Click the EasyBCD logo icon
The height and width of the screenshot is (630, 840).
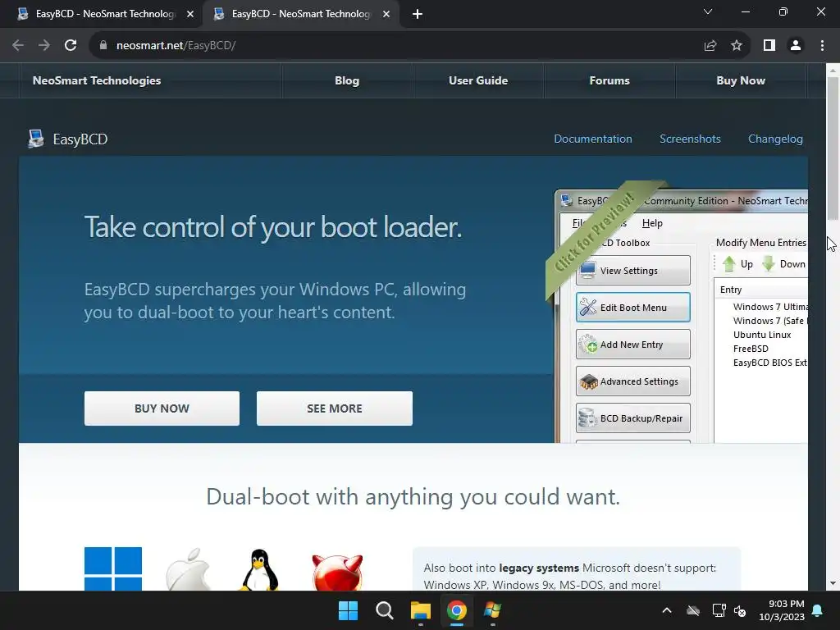click(36, 139)
